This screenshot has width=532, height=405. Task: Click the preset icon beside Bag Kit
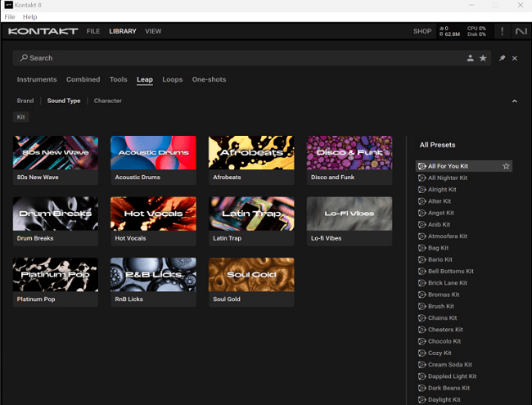(x=422, y=248)
